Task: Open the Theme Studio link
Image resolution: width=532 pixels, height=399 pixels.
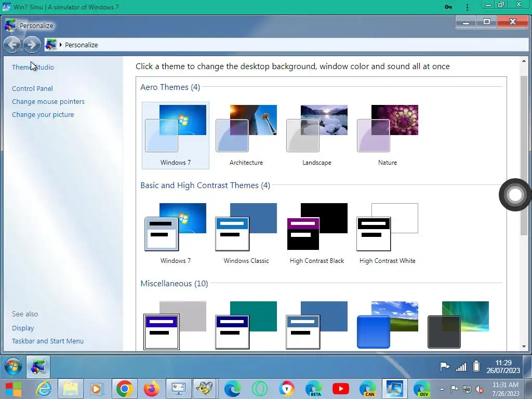Action: pyautogui.click(x=33, y=67)
